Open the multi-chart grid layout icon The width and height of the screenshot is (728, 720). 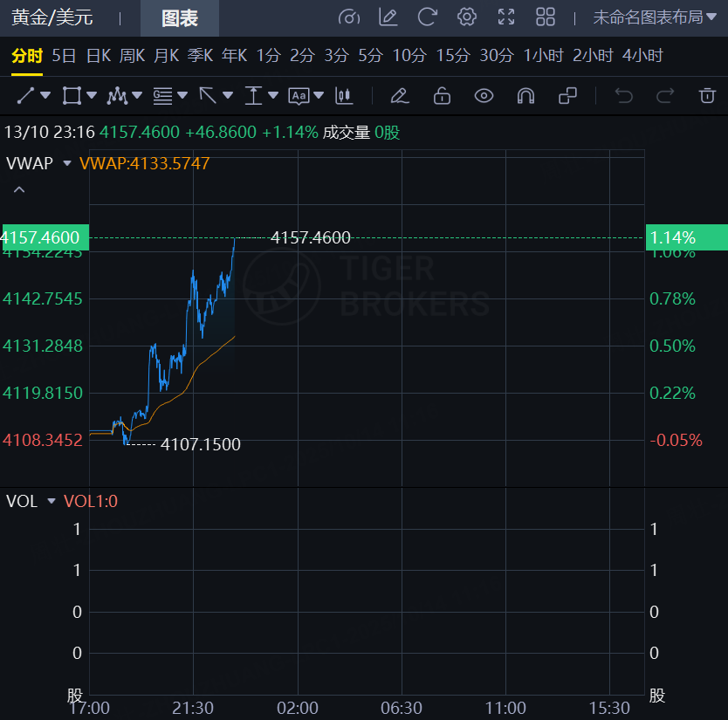point(546,17)
